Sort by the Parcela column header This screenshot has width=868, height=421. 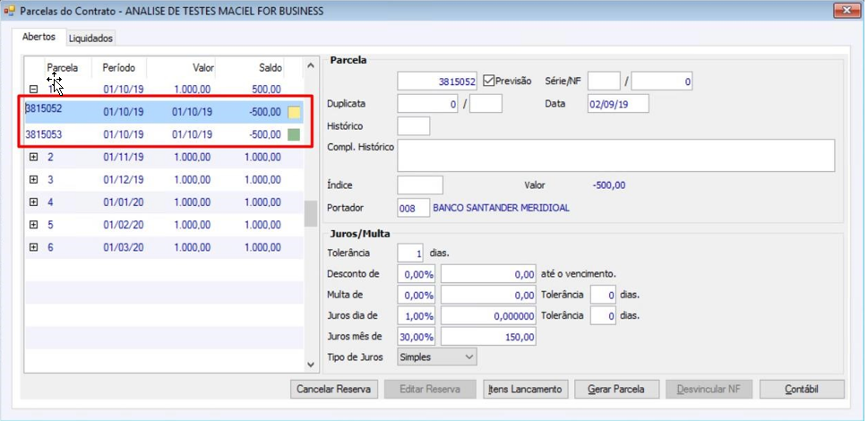(x=62, y=68)
